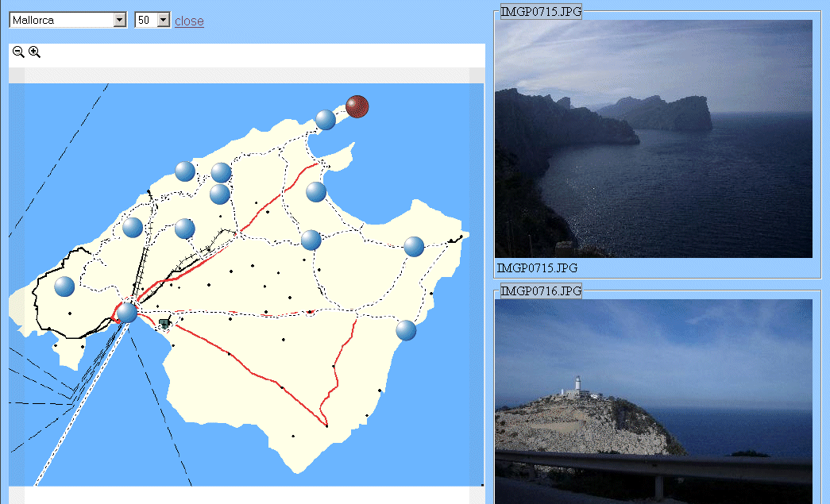Select blue marker at Palma road junction

[127, 313]
